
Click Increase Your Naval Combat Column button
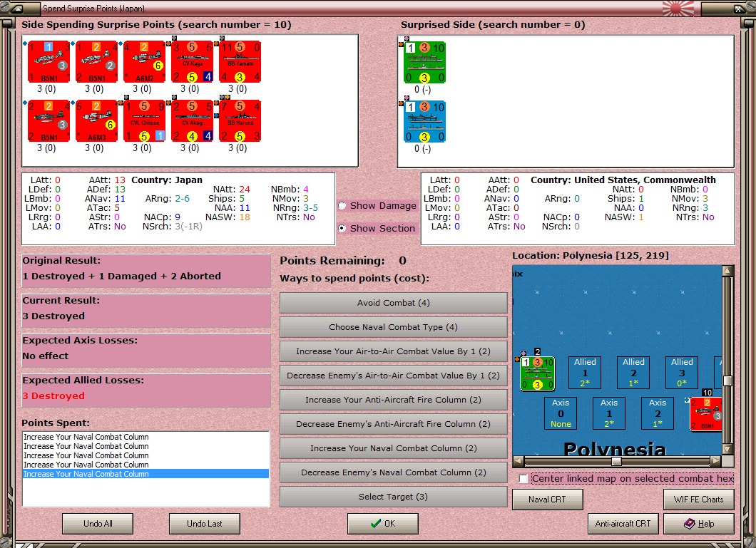[x=394, y=448]
